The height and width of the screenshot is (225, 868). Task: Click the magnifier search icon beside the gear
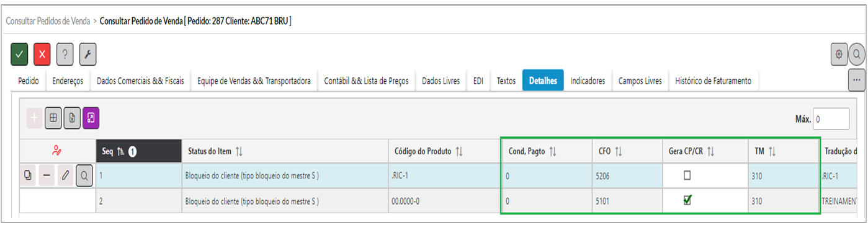click(856, 55)
